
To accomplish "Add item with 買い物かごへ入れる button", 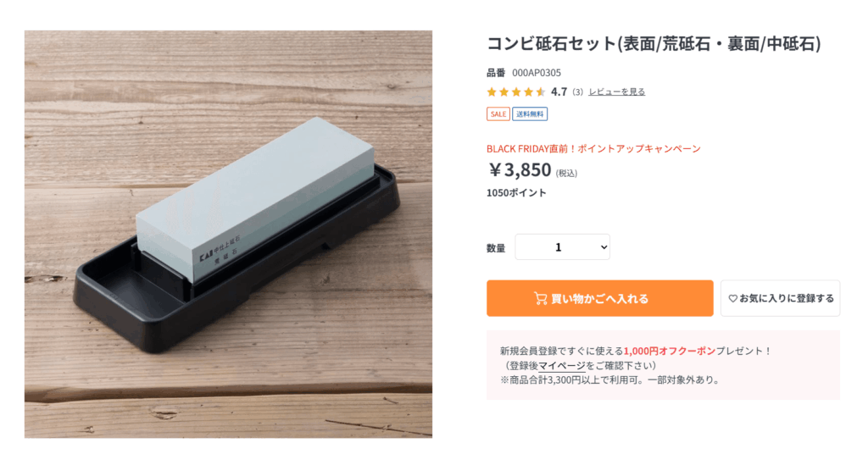I will click(x=600, y=299).
